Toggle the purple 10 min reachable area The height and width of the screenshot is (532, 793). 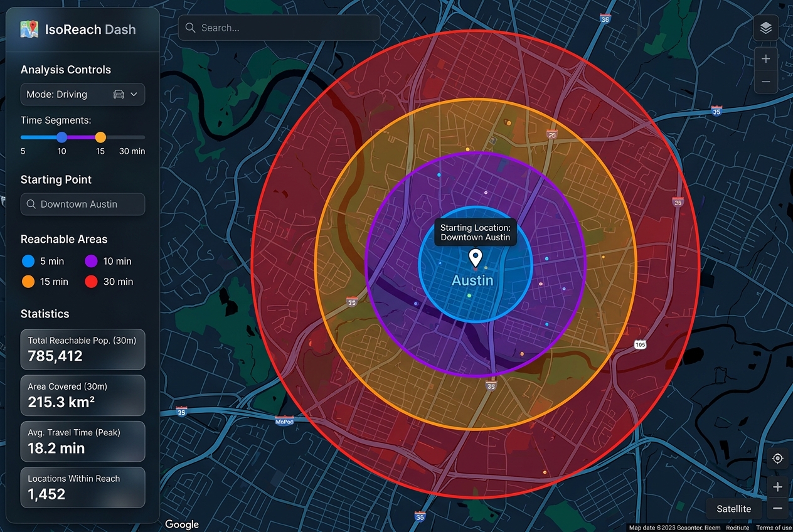click(x=108, y=261)
